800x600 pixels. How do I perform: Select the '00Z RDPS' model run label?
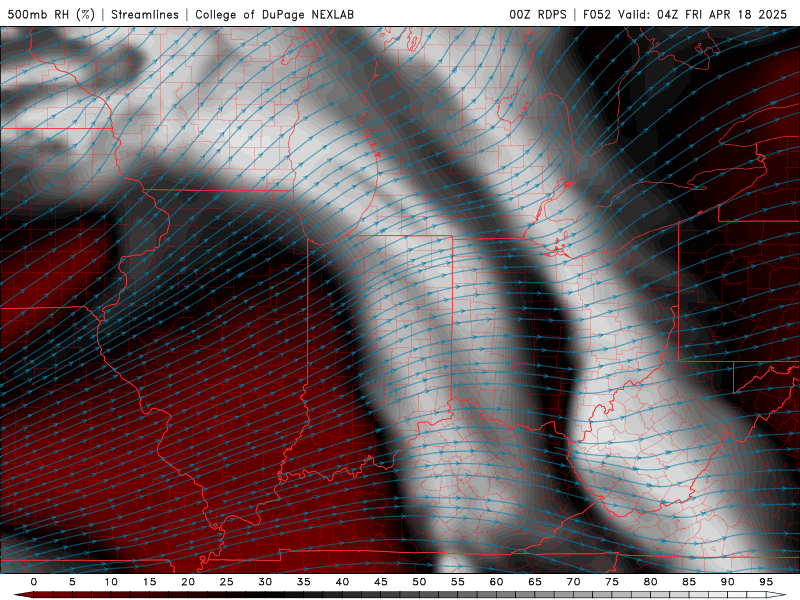(538, 14)
